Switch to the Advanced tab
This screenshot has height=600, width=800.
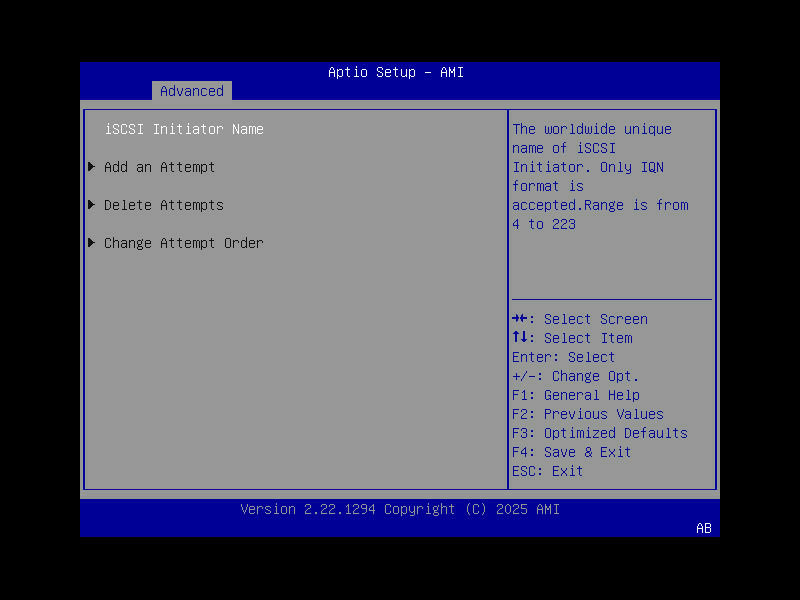tap(191, 91)
